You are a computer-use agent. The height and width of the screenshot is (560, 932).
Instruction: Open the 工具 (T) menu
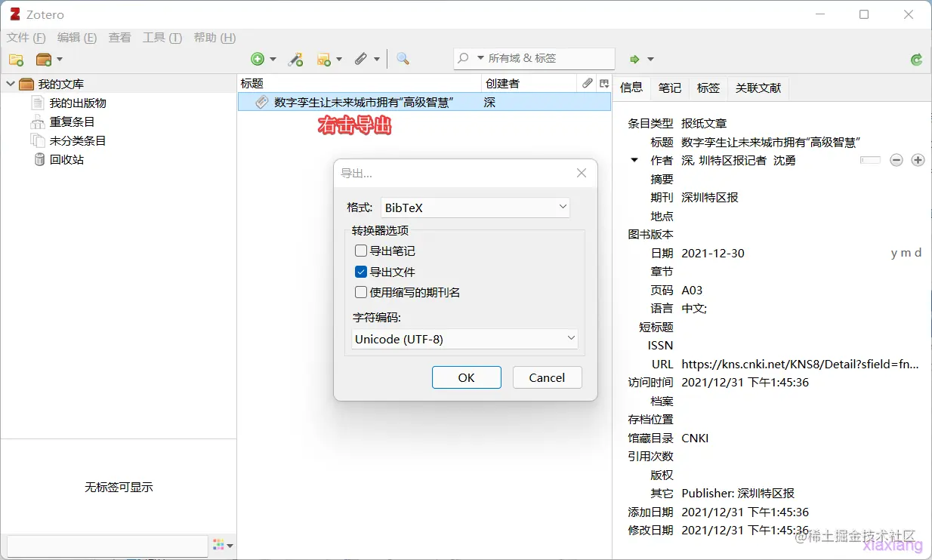pos(162,38)
